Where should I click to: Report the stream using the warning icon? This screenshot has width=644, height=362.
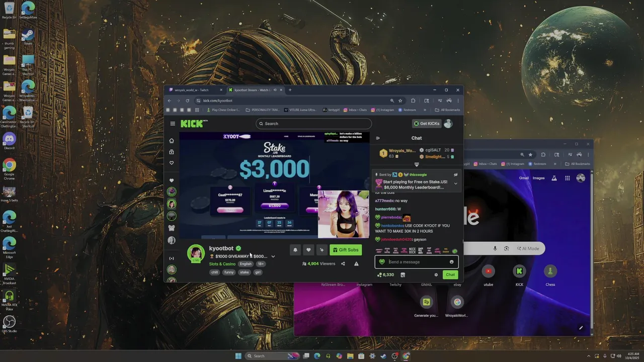tap(356, 263)
